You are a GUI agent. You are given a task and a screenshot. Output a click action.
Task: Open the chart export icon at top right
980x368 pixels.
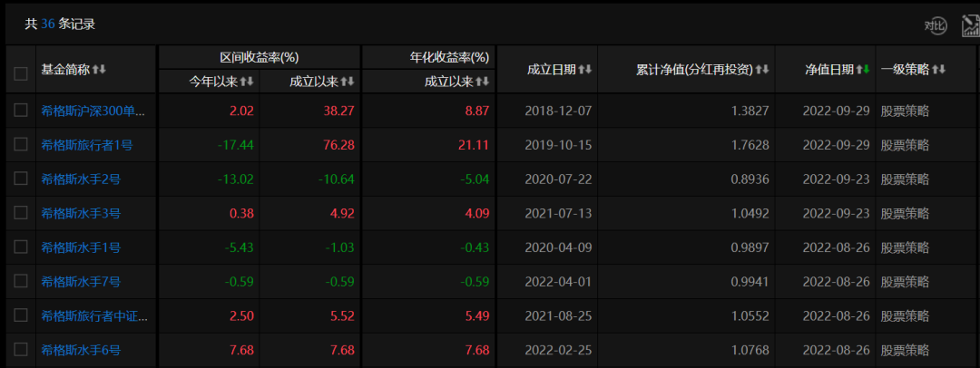(971, 25)
